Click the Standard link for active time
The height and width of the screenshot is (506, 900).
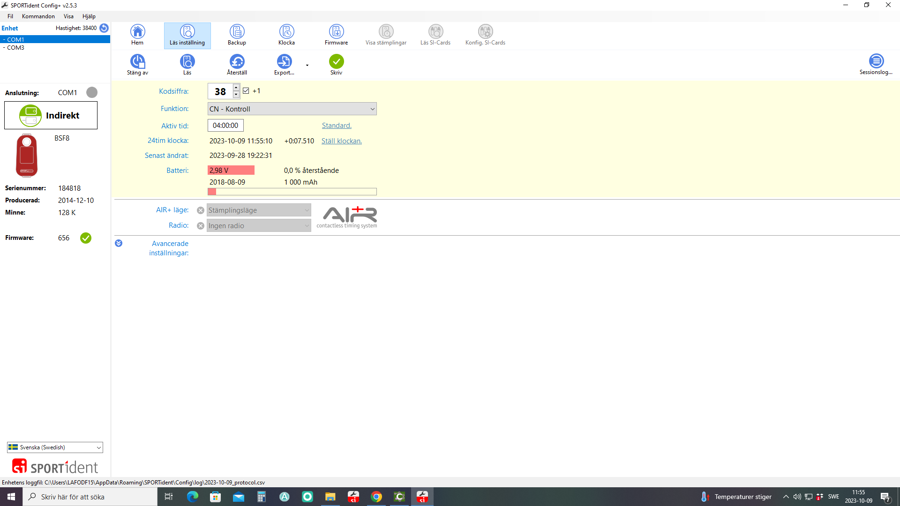click(336, 126)
